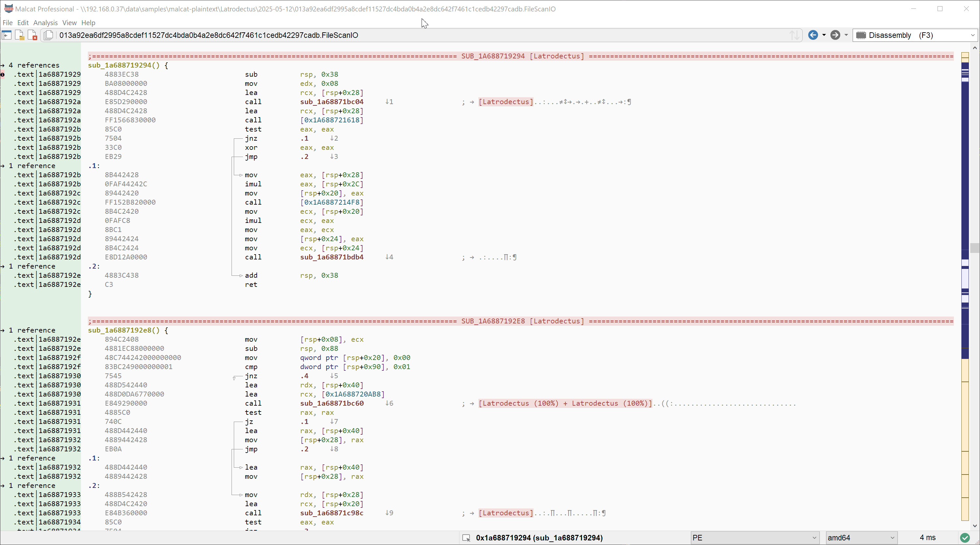Open the PE file type dropdown

[814, 537]
